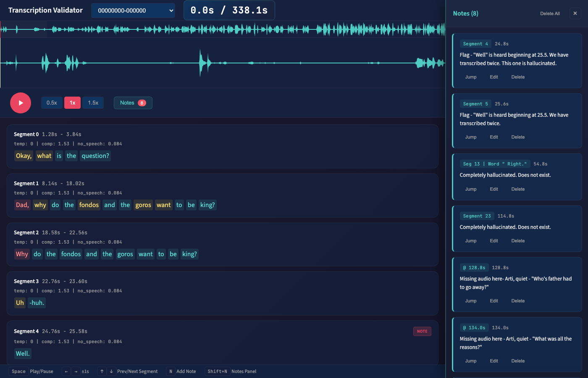Switch playback to 1.5x speed
Viewport: 588px width, 378px height.
coord(93,102)
